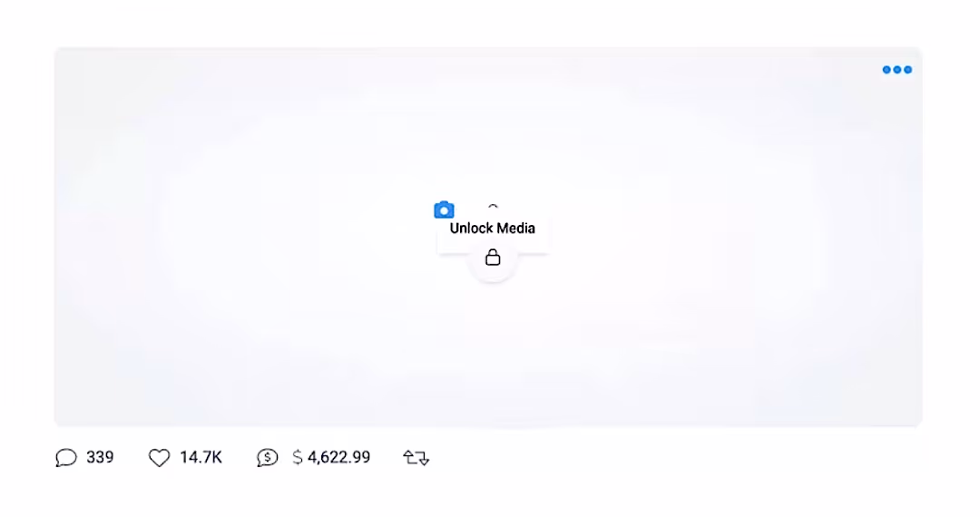Click the blurred locked media preview
The width and height of the screenshot is (980, 517).
pyautogui.click(x=488, y=238)
